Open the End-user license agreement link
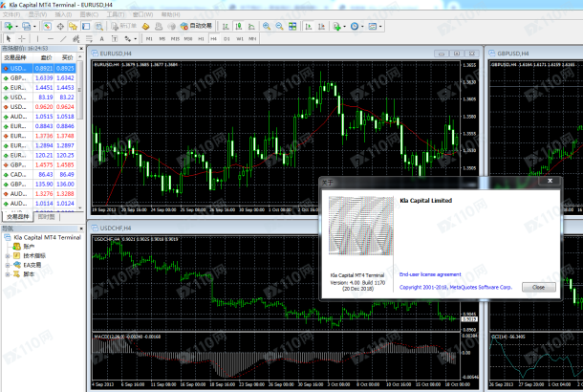 pyautogui.click(x=430, y=274)
